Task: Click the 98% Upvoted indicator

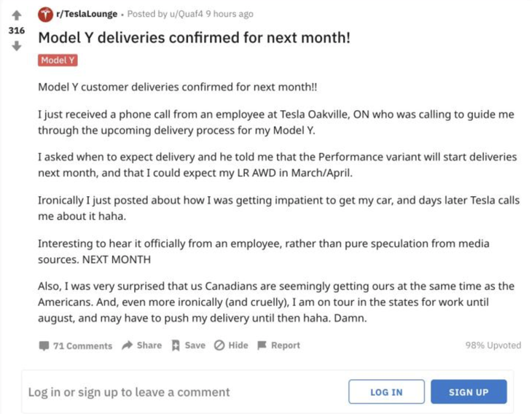Action: [x=493, y=345]
